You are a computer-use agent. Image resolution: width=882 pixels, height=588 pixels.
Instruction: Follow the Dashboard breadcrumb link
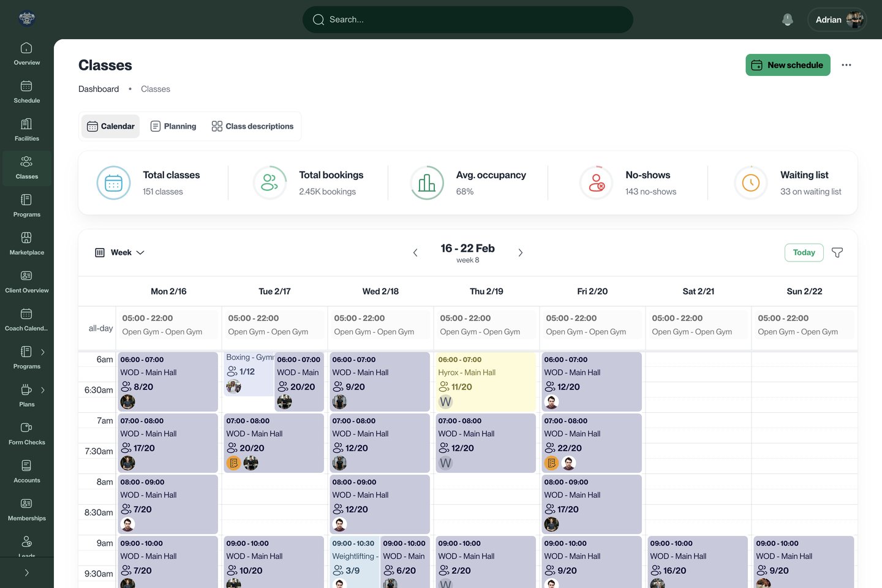99,89
